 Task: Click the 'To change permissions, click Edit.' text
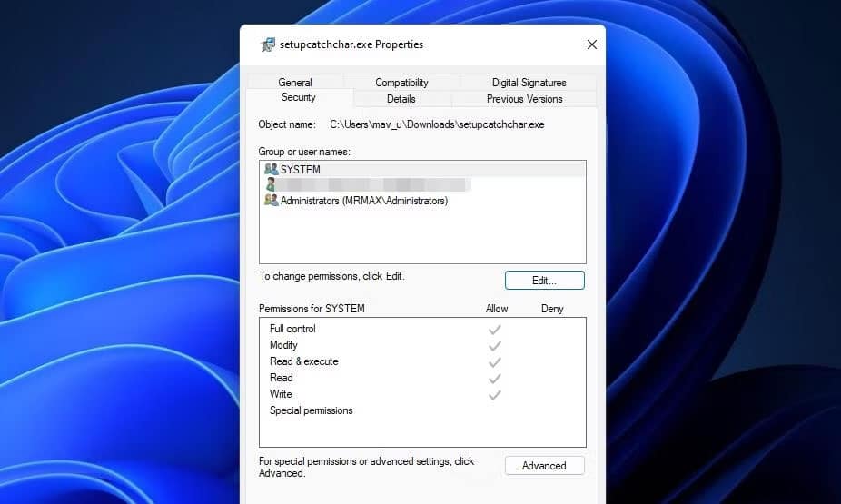331,276
